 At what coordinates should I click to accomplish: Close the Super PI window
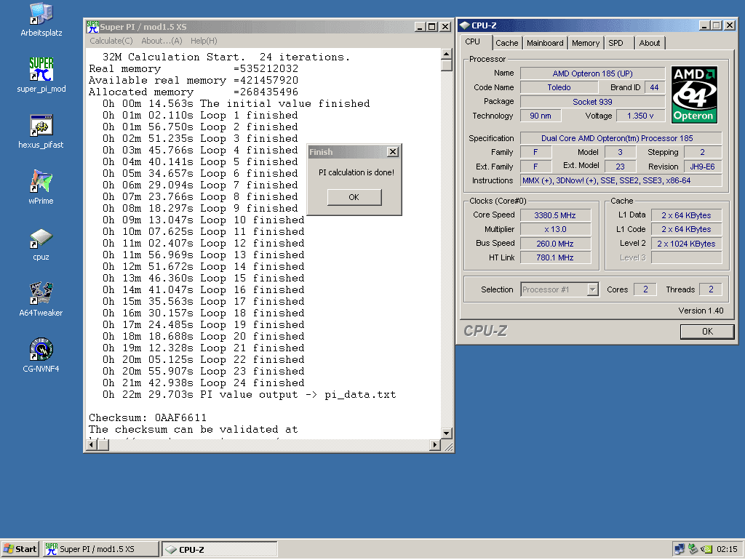(x=445, y=27)
